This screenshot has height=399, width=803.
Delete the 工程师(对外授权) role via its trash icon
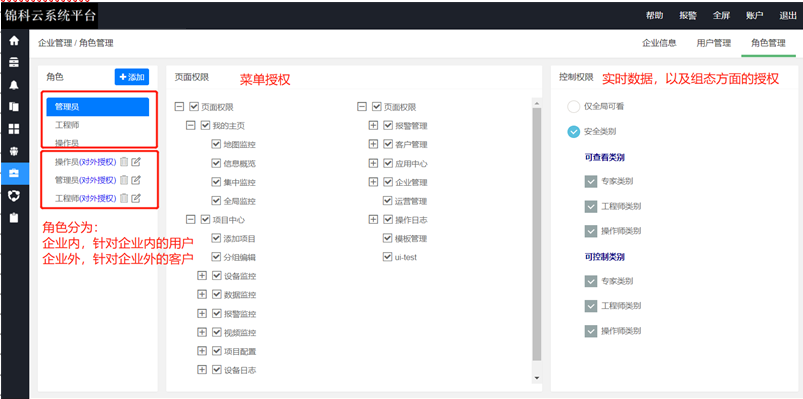point(124,198)
